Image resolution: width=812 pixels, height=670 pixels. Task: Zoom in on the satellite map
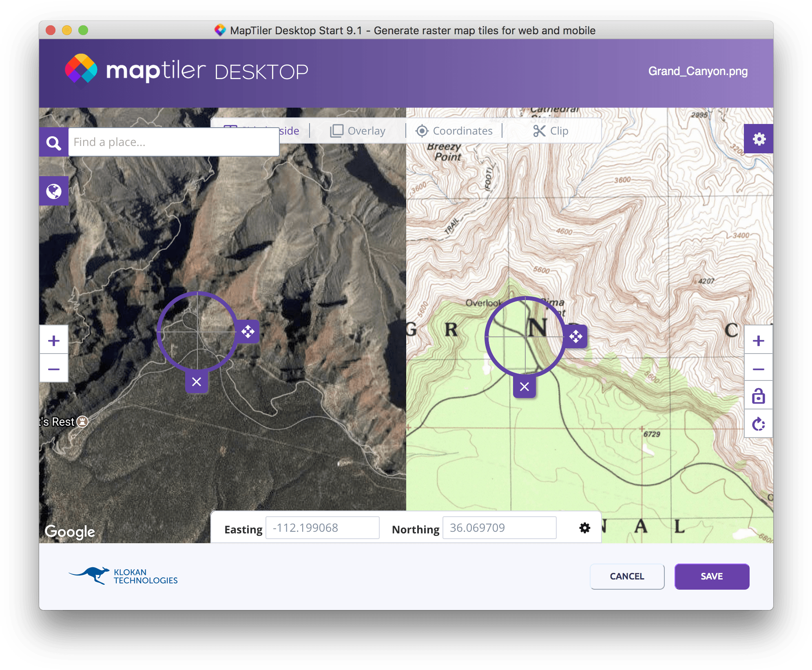coord(53,340)
